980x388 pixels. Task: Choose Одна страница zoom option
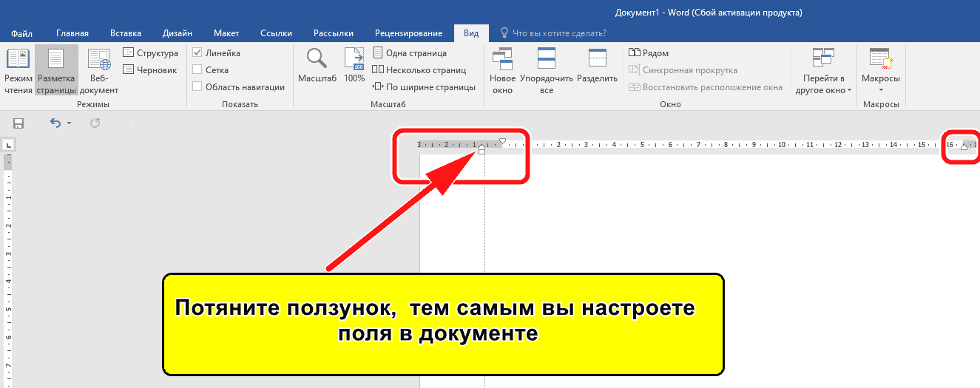pos(410,53)
